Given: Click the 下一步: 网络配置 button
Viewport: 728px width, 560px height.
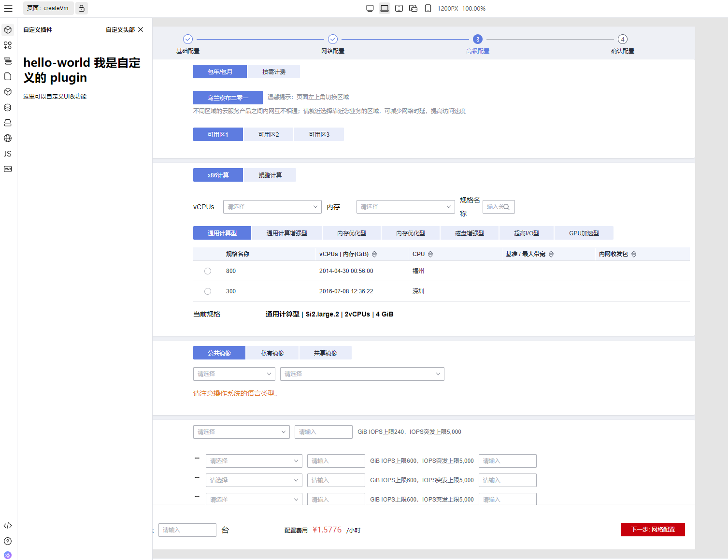Looking at the screenshot, I should click(653, 530).
